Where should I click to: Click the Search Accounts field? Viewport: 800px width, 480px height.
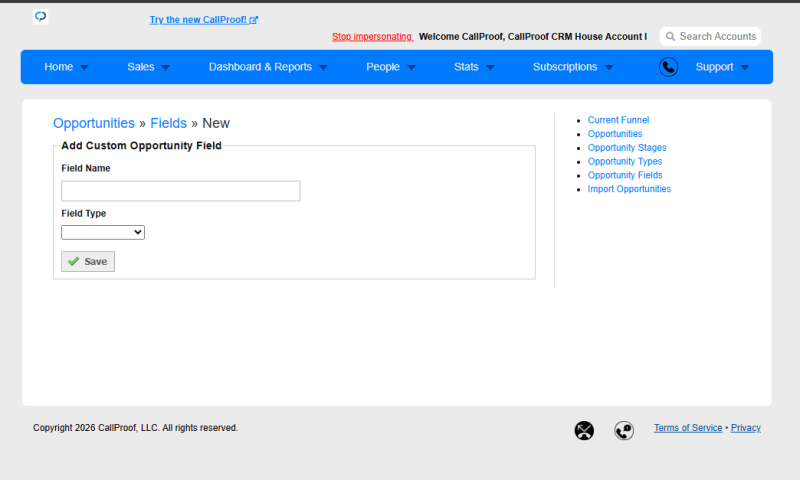click(x=710, y=36)
